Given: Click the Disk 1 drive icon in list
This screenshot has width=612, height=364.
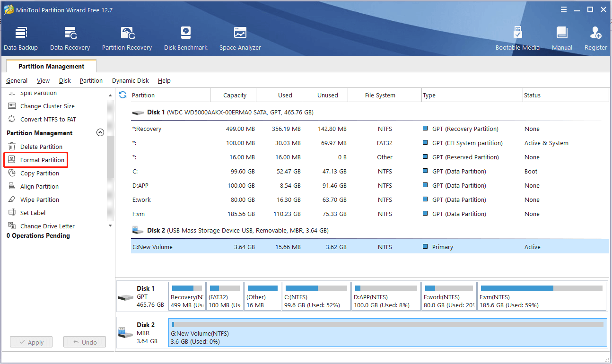Looking at the screenshot, I should [138, 113].
